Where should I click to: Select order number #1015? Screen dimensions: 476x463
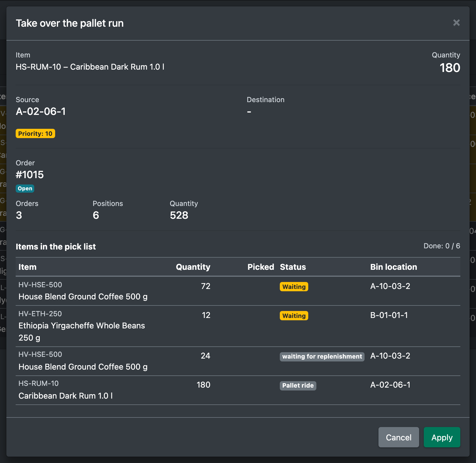tap(30, 175)
